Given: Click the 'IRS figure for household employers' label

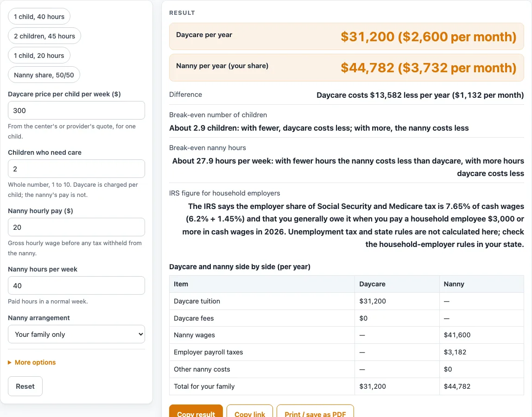Looking at the screenshot, I should pos(225,193).
